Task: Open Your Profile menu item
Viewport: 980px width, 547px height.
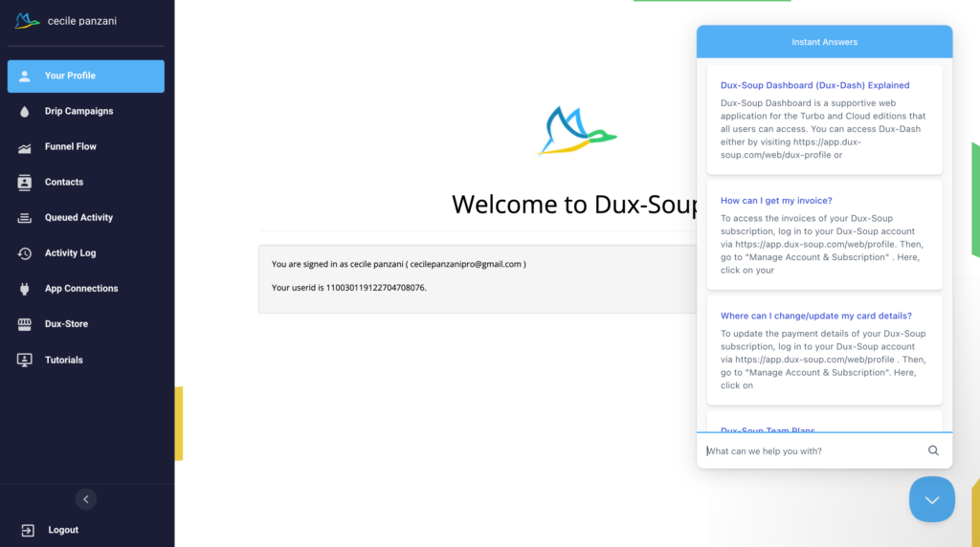Action: pyautogui.click(x=85, y=77)
